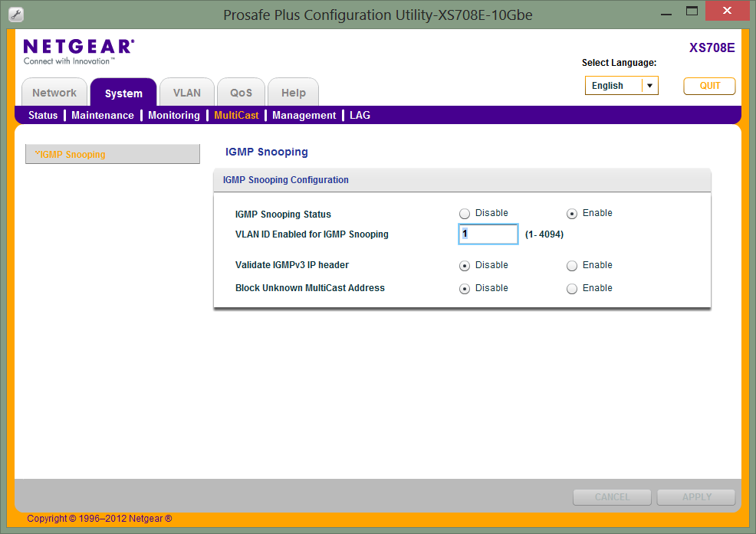The image size is (756, 534).
Task: Select Disable for Block Unknown MultiCast Address
Action: pyautogui.click(x=465, y=289)
